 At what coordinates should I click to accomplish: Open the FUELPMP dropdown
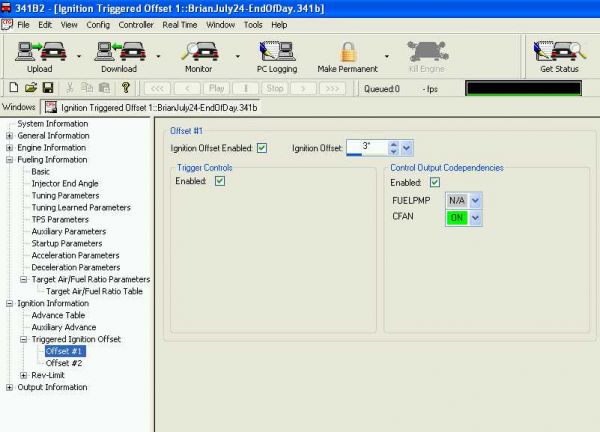click(476, 201)
